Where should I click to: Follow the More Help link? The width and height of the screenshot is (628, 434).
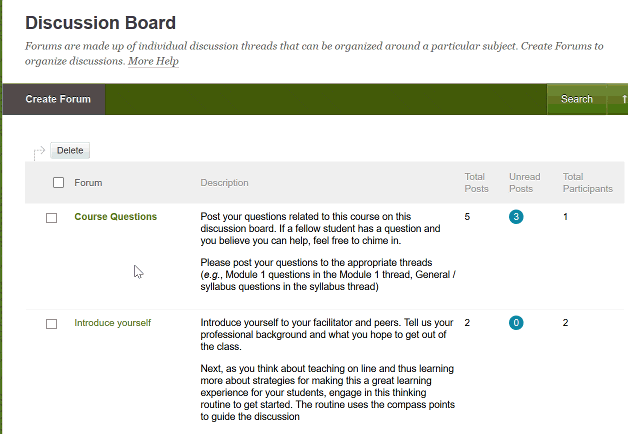(153, 61)
